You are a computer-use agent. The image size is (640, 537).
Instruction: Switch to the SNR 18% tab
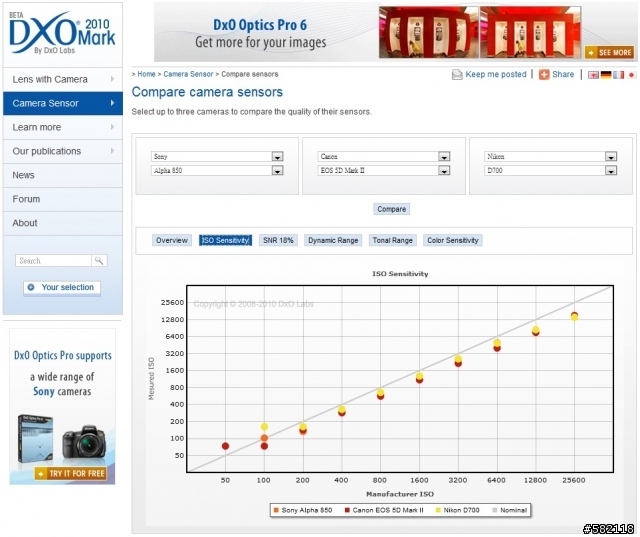coord(278,240)
